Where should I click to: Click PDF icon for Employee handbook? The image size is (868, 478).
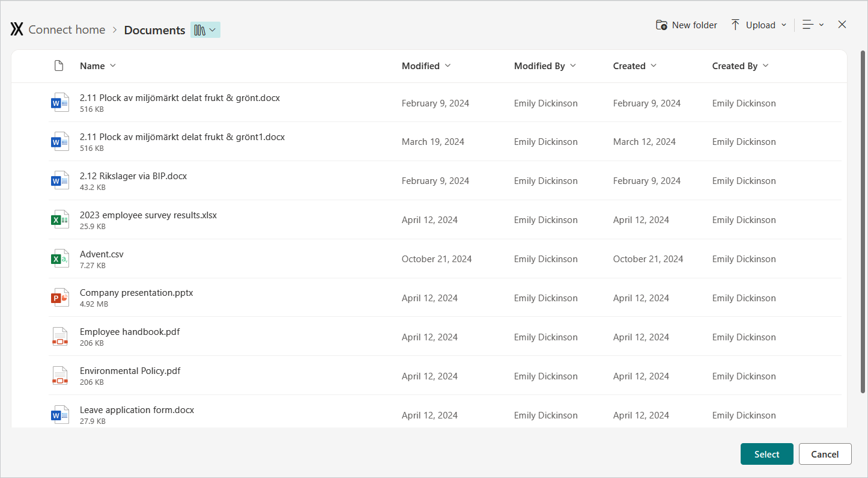click(59, 337)
